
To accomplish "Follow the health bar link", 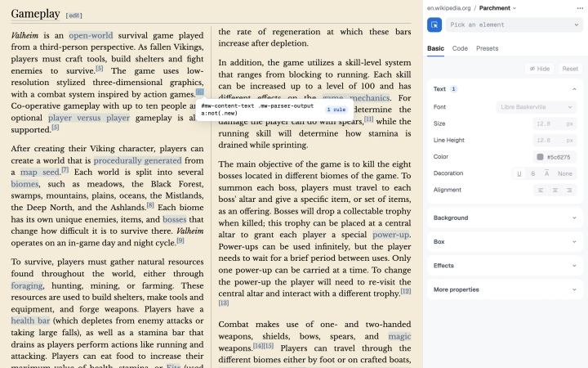I will [x=30, y=321].
